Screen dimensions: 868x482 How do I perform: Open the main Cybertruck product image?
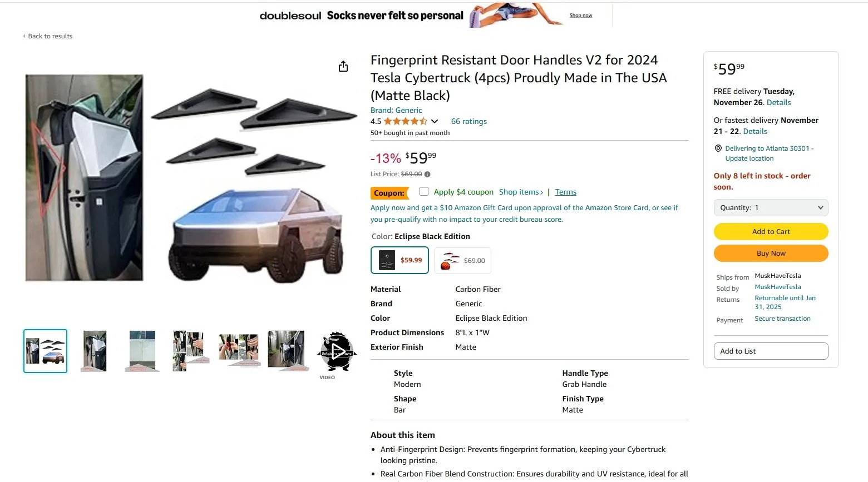point(191,178)
